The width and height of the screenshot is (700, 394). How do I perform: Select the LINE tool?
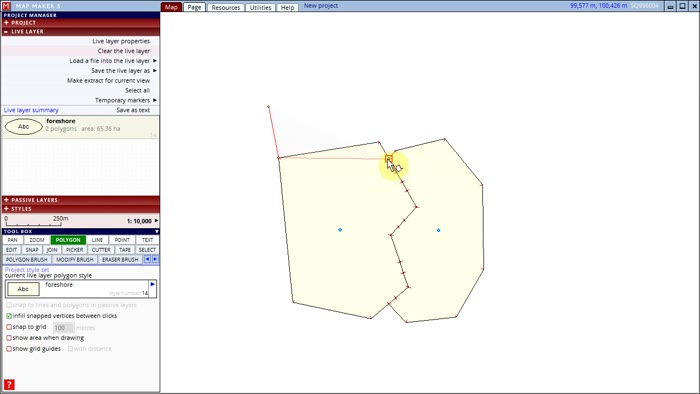[97, 240]
